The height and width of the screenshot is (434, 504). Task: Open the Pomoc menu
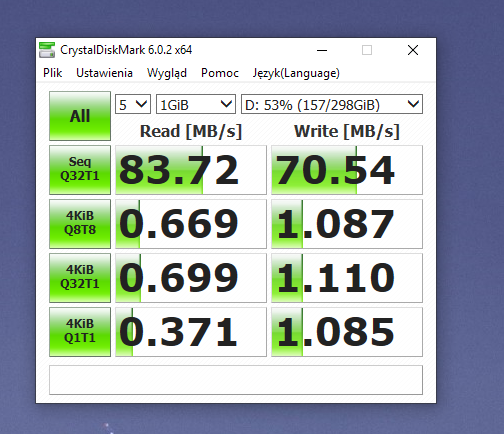(x=220, y=73)
